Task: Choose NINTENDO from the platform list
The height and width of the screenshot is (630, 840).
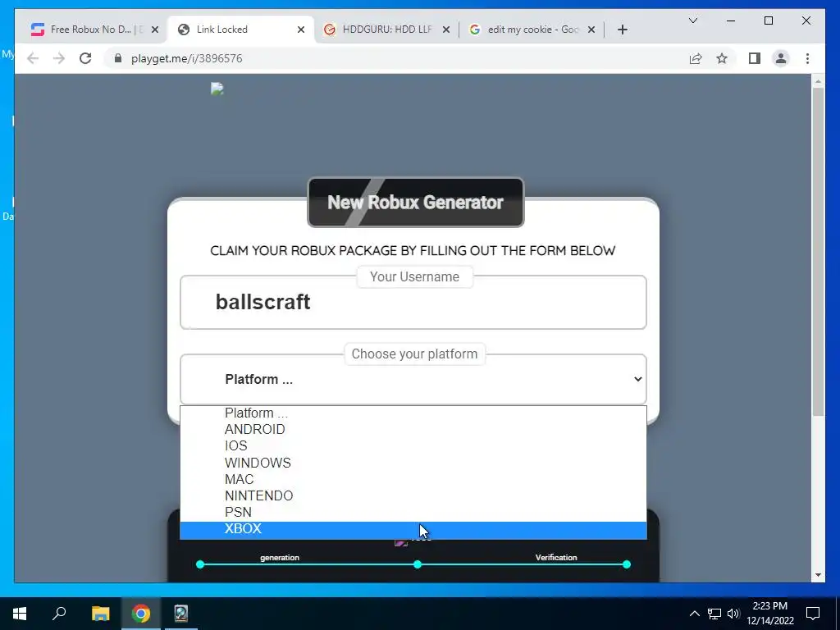Action: 413,495
